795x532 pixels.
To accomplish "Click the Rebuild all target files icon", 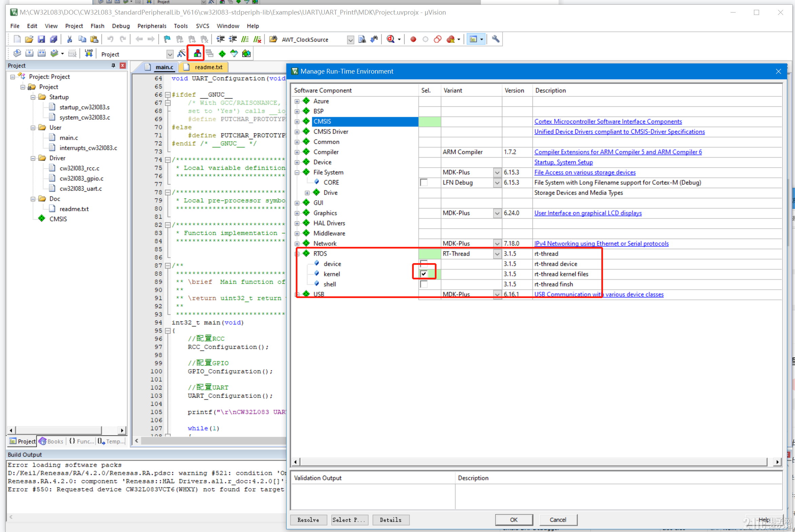I will [42, 54].
